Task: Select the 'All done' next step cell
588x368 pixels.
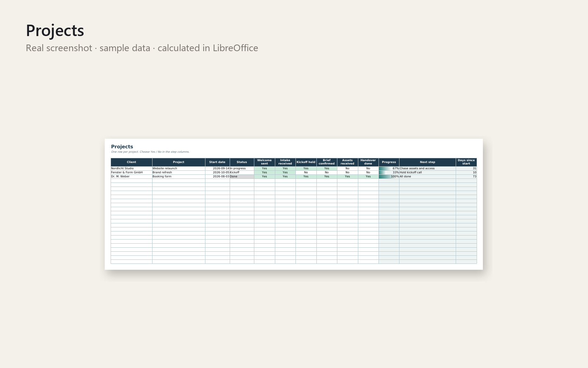Action: click(427, 177)
